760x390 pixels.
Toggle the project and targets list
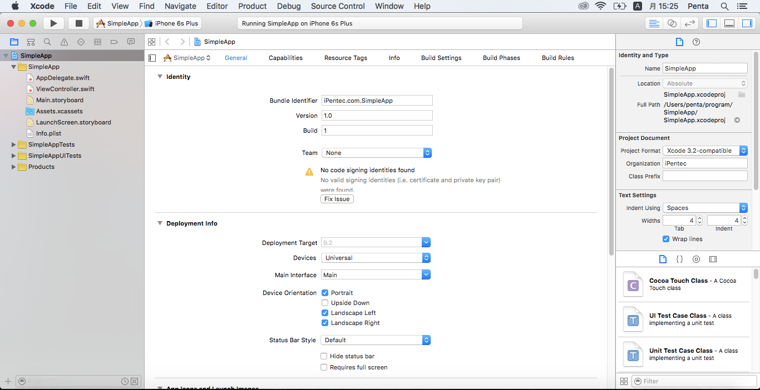tap(152, 58)
